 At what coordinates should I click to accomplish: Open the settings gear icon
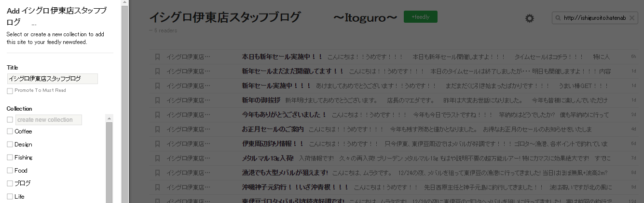coord(529,18)
